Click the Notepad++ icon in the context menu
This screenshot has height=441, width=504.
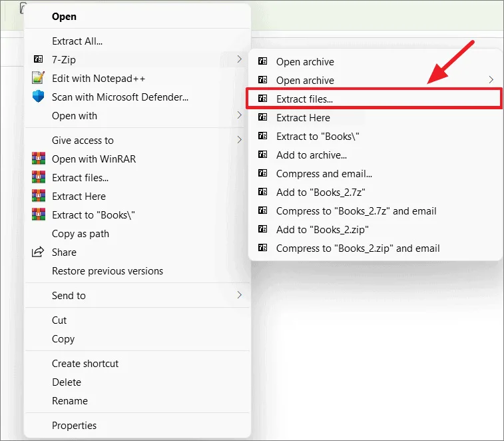click(x=38, y=78)
